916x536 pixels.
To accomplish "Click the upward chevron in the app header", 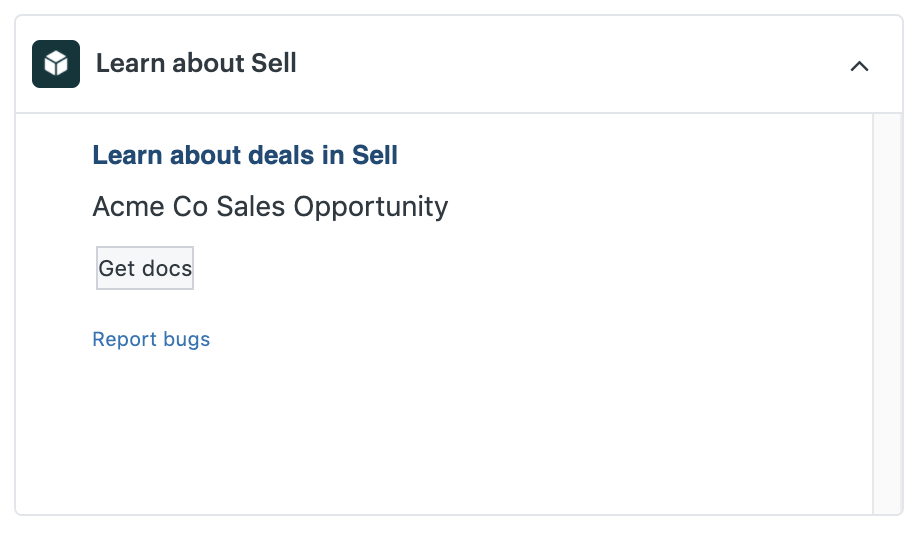I will [859, 66].
